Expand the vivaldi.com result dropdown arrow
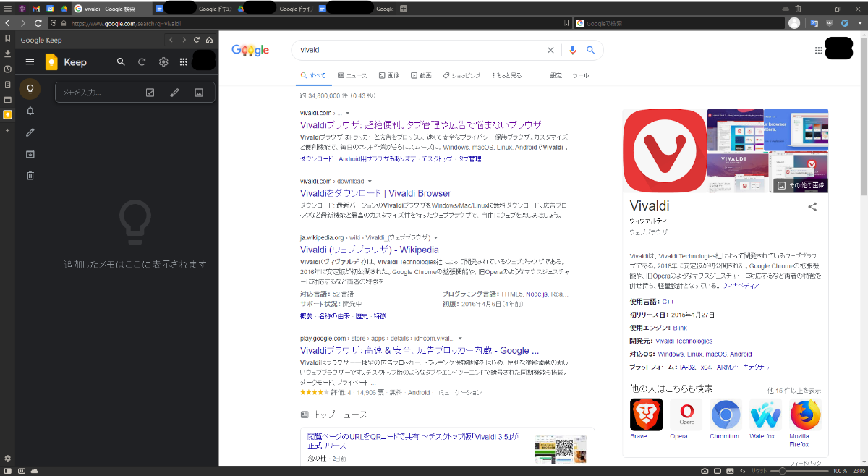The width and height of the screenshot is (868, 476). coord(348,113)
